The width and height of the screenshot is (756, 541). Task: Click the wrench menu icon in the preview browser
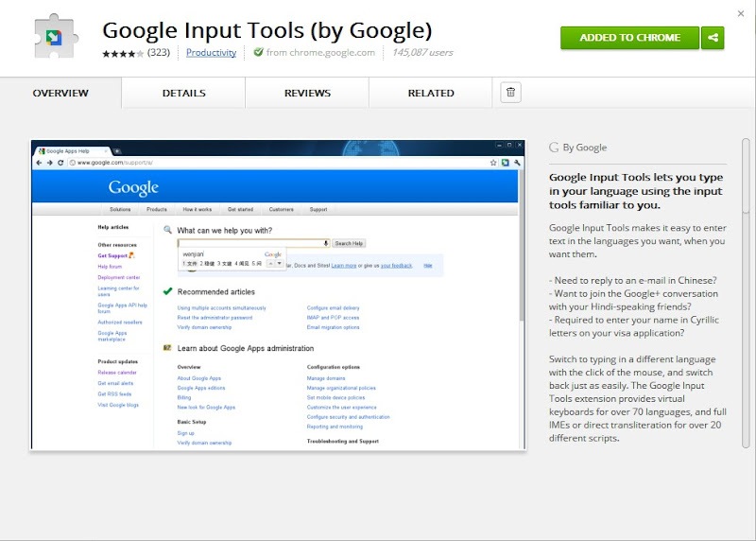click(517, 163)
